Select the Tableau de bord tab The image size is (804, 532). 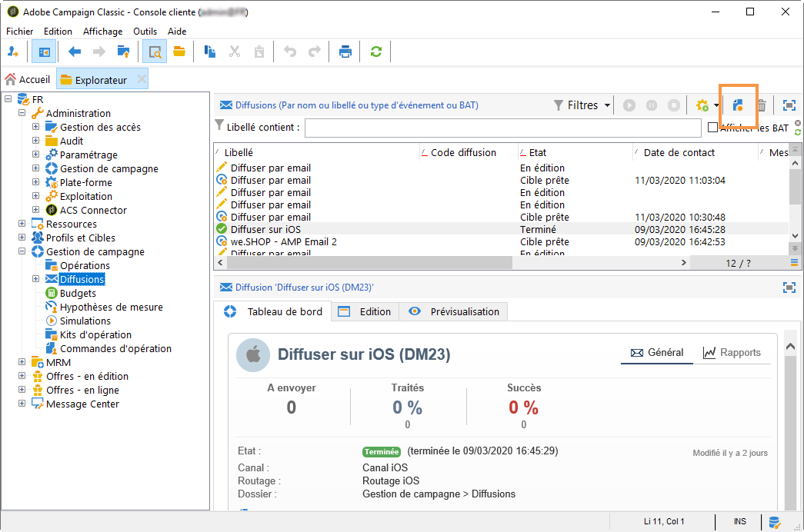click(x=273, y=311)
